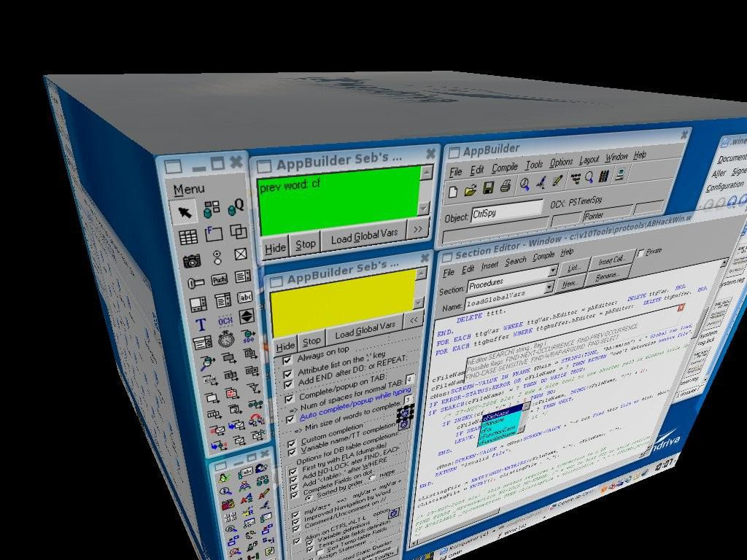Click the colored books icon in the AppBuilder toolbar

(603, 176)
